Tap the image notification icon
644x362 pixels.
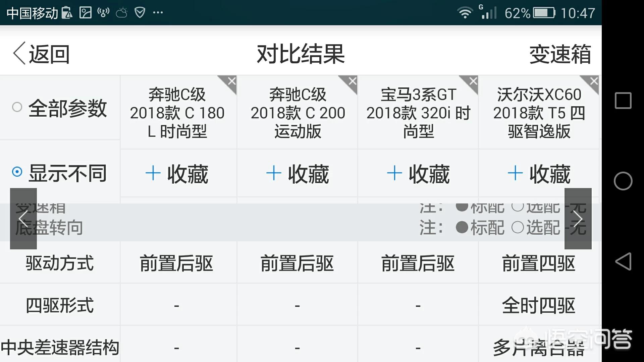click(85, 13)
